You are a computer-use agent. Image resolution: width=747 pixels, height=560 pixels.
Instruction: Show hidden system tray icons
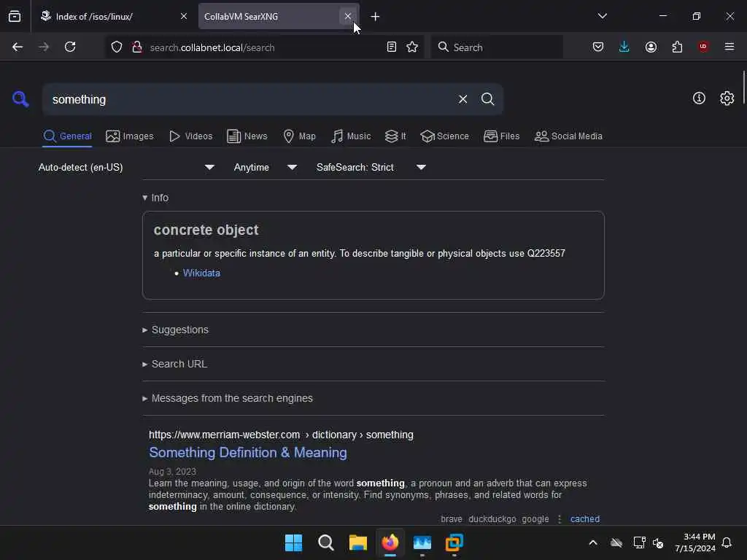593,542
